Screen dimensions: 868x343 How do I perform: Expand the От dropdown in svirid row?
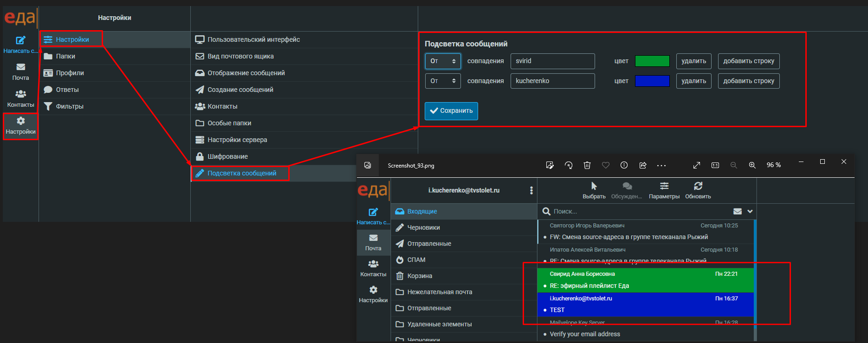coord(443,61)
